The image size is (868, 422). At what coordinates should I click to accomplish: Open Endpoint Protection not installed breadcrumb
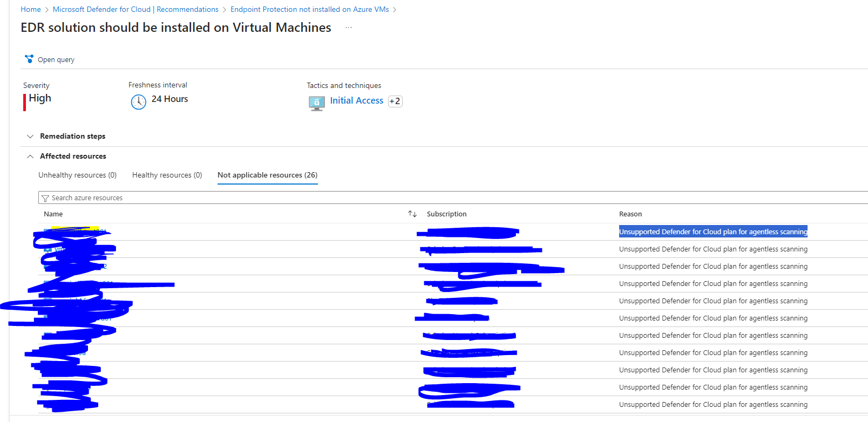click(x=309, y=9)
